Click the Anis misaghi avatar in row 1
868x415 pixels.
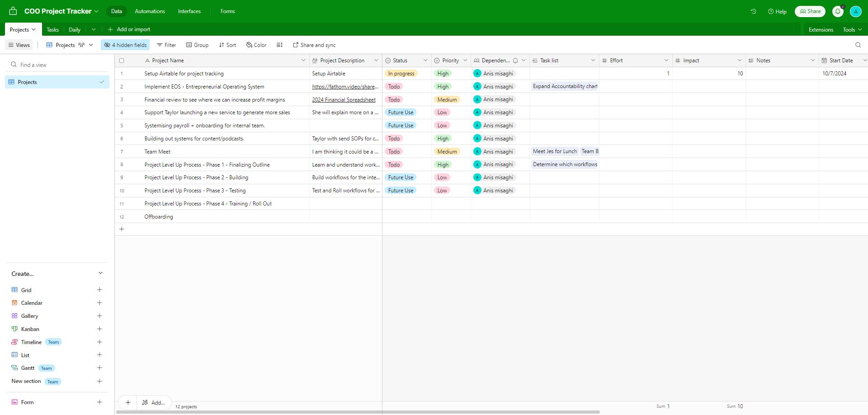click(477, 73)
